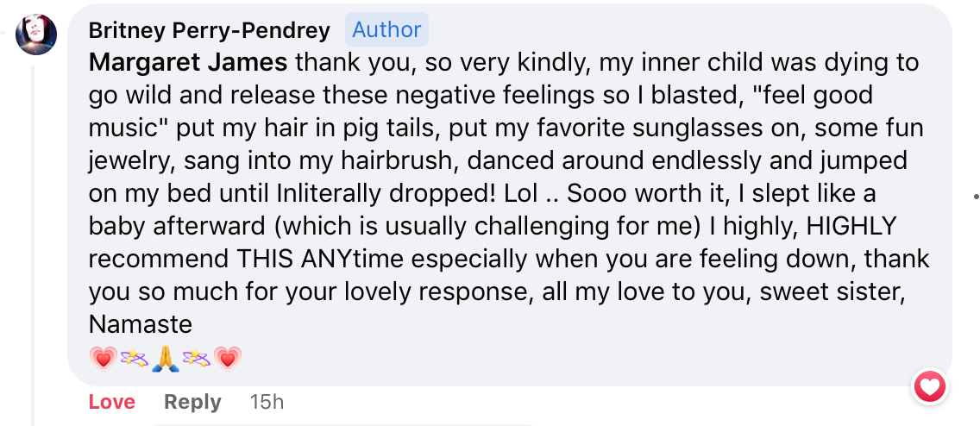
Task: Reply to Britney's comment
Action: pos(192,402)
